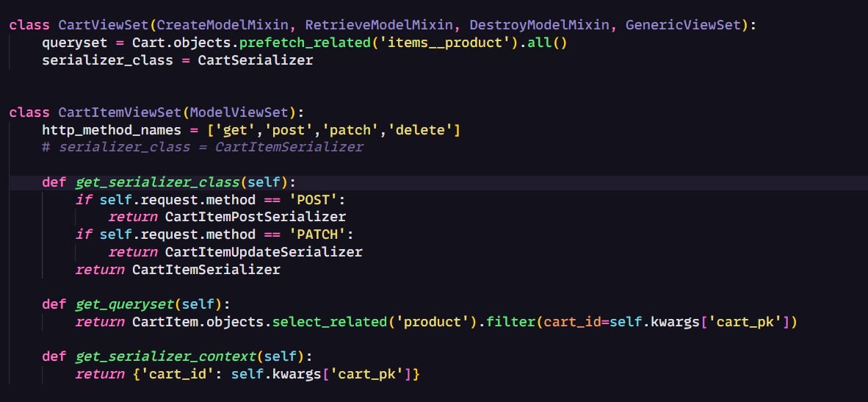Click CartItemUpdateSerializer return value
The height and width of the screenshot is (402, 868).
coord(264,252)
